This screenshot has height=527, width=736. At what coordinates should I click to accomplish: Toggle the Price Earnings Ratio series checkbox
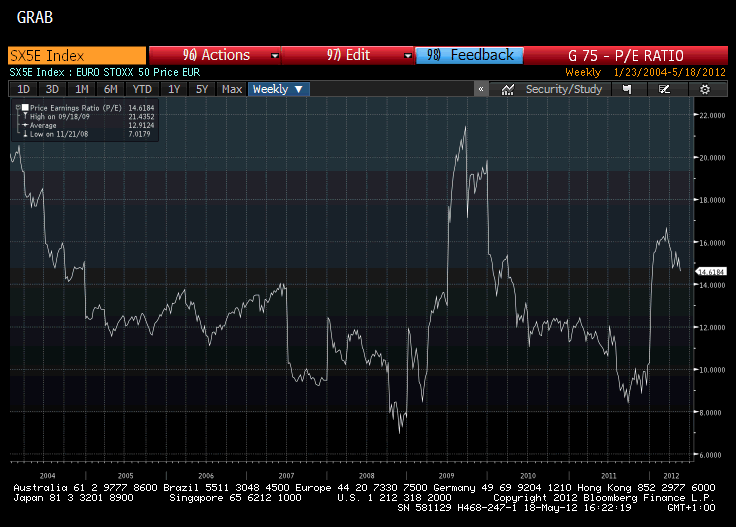[25, 107]
